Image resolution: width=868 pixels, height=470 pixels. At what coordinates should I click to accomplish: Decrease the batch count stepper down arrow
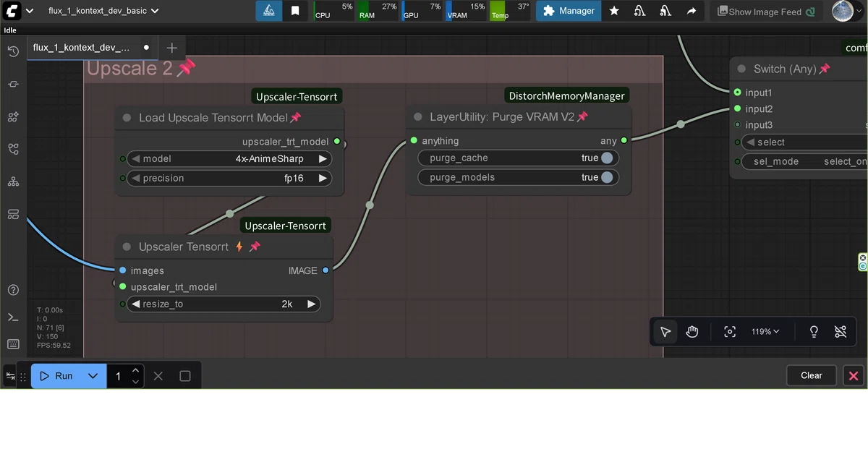point(135,382)
